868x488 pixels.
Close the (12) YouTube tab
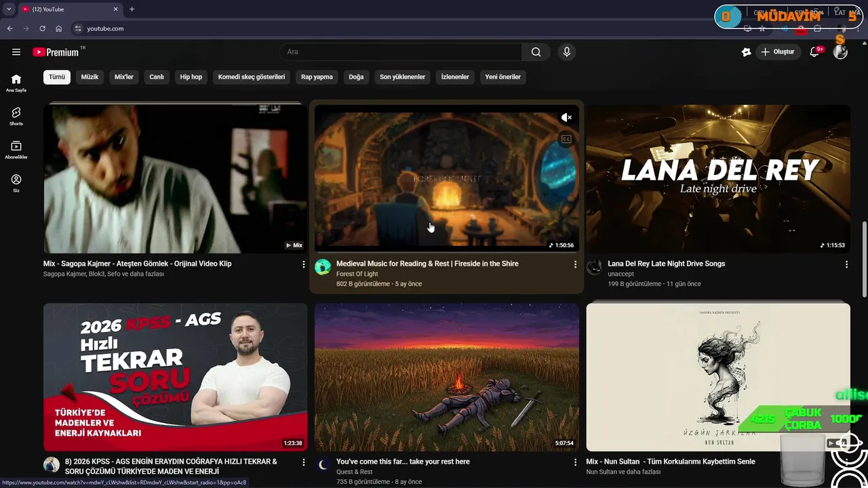[x=115, y=9]
